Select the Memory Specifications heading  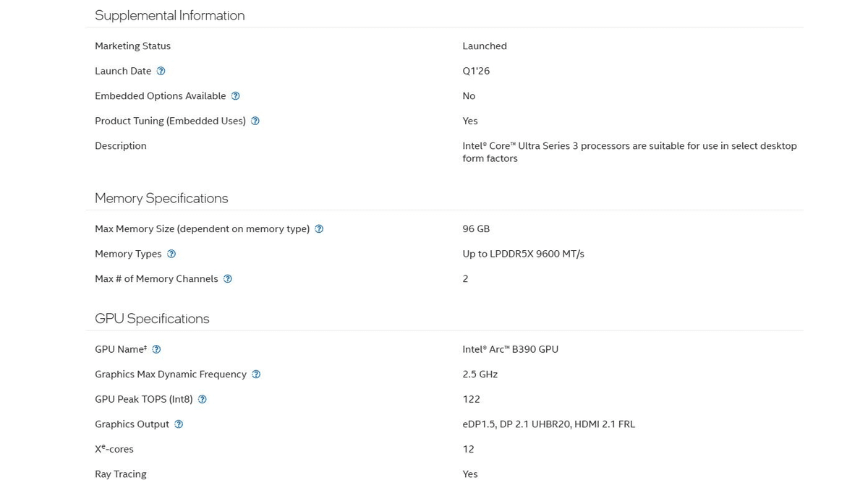pyautogui.click(x=161, y=198)
